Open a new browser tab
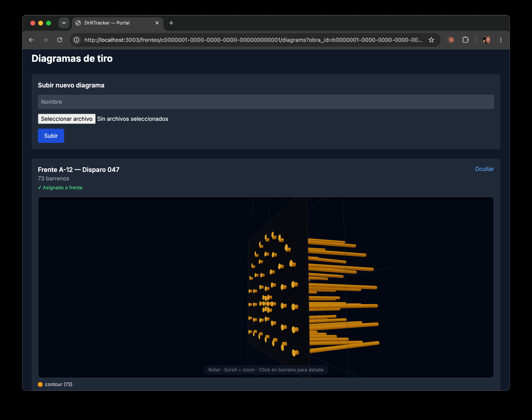532x420 pixels. [171, 23]
